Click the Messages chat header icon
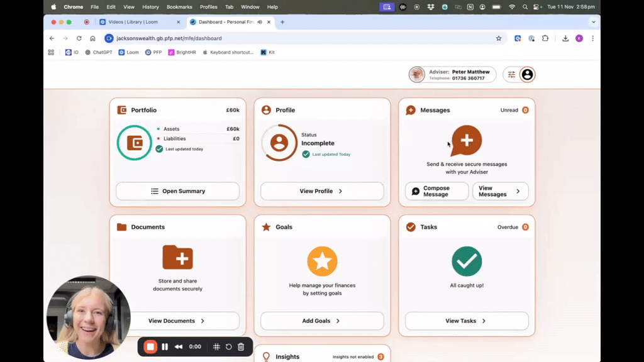 click(411, 110)
